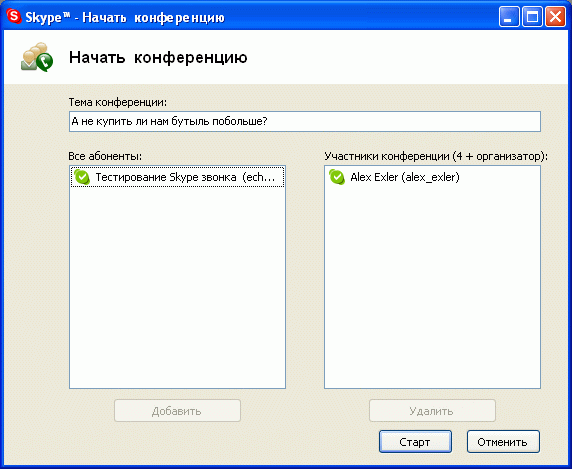Select the Тестирование Skype звонка contact
Screen dimensions: 572x469
pyautogui.click(x=177, y=177)
